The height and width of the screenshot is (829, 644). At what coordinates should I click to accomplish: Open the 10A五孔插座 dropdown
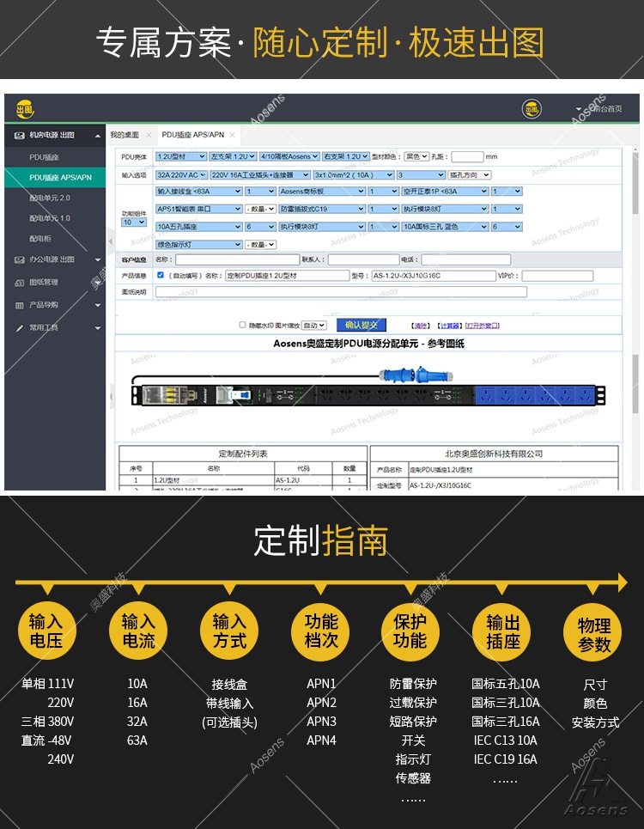198,227
